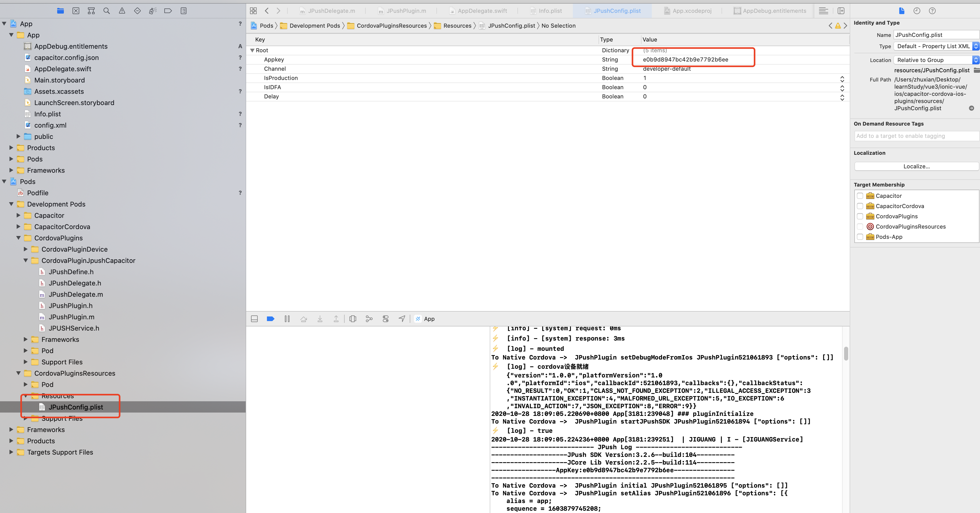Viewport: 980px width, 513px height.
Task: Pause program execution
Action: point(287,319)
